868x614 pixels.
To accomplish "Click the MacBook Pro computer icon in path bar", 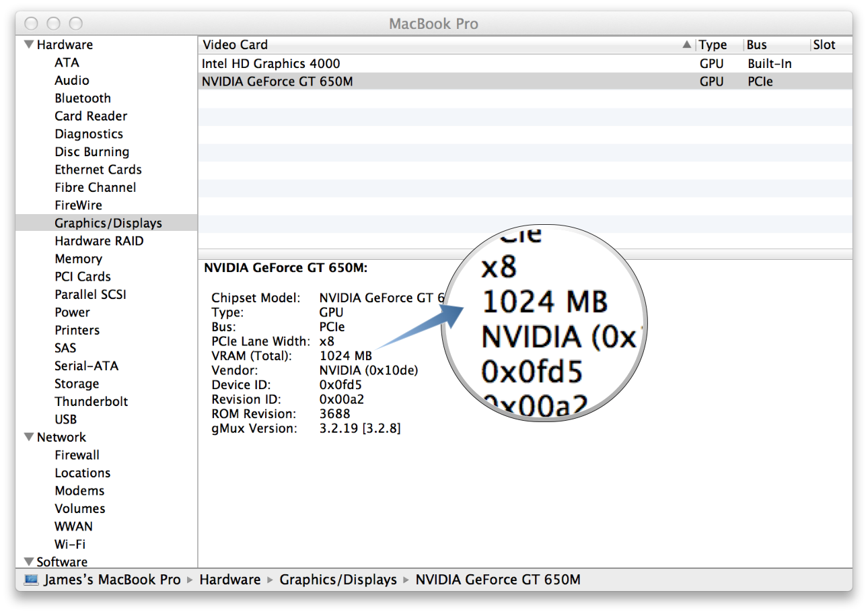I will click(x=31, y=580).
